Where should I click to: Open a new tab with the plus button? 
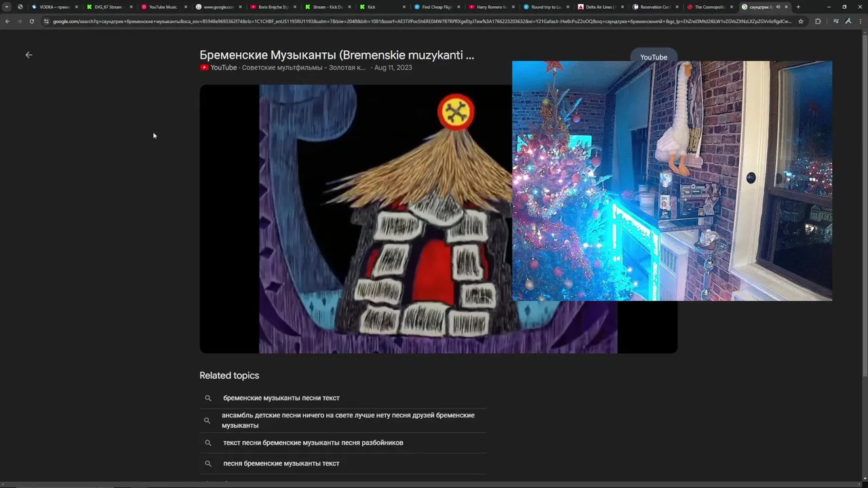[798, 7]
